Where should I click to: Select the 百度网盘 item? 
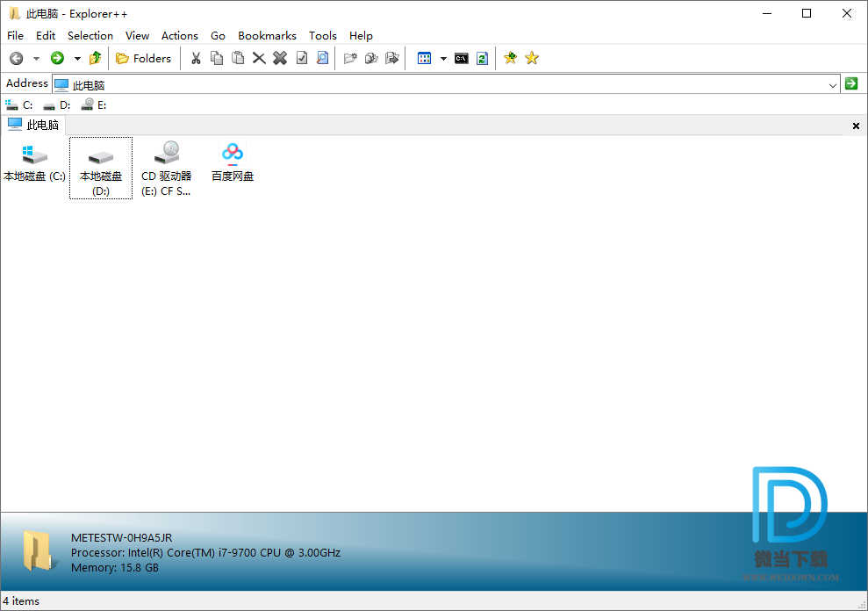233,162
